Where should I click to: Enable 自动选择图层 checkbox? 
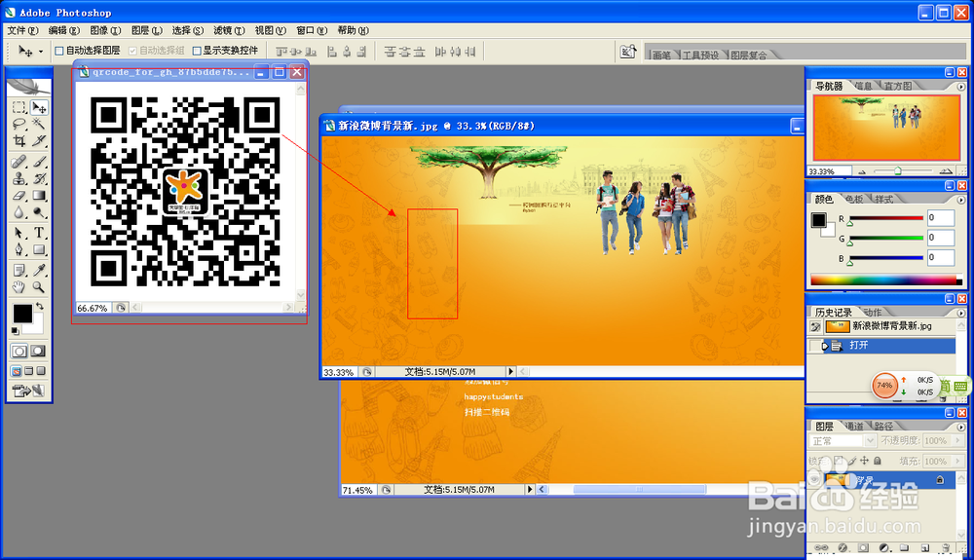click(x=59, y=51)
